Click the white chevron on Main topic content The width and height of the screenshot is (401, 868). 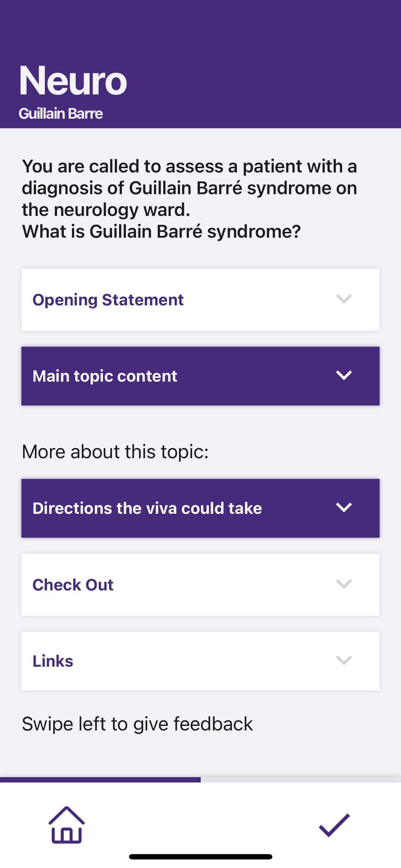344,375
